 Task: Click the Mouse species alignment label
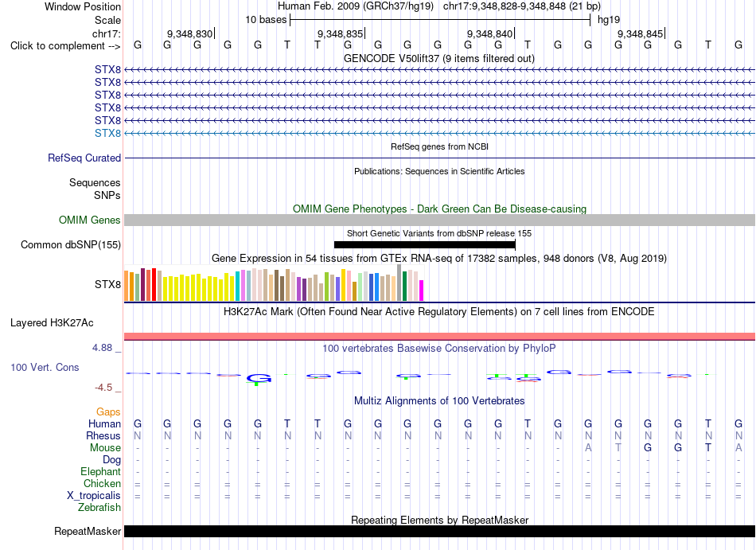(x=105, y=447)
